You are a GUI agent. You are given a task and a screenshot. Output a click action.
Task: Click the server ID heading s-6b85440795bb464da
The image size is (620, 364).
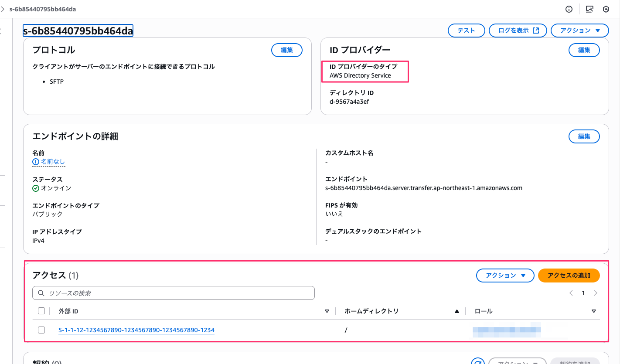(78, 31)
